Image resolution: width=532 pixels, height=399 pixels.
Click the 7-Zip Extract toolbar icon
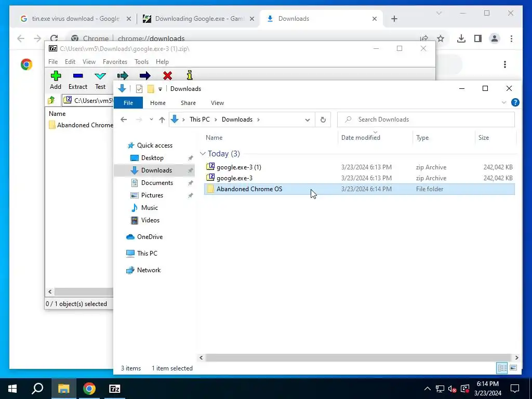coord(78,75)
